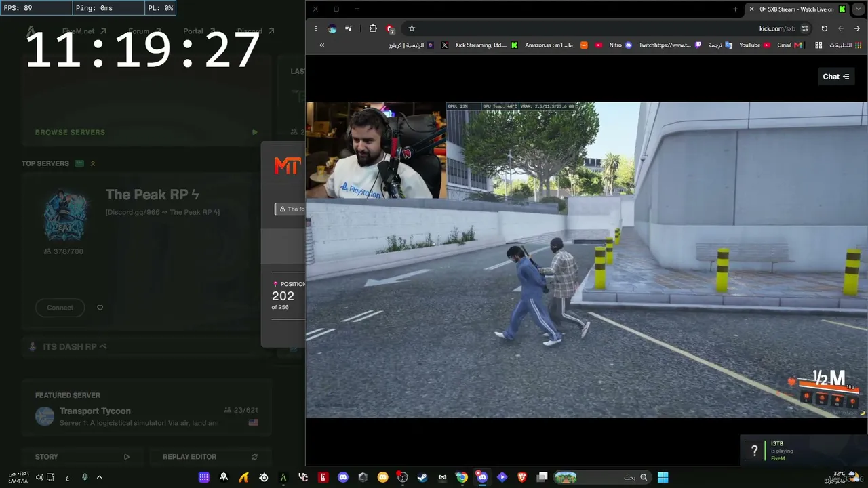Click the taskbar search box

(601, 477)
